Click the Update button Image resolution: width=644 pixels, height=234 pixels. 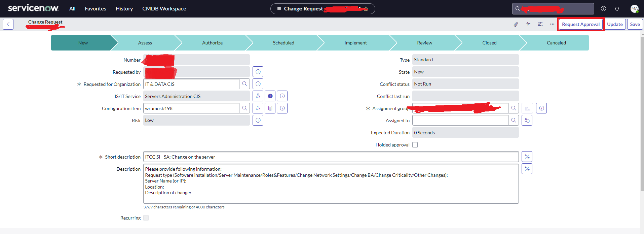click(615, 24)
